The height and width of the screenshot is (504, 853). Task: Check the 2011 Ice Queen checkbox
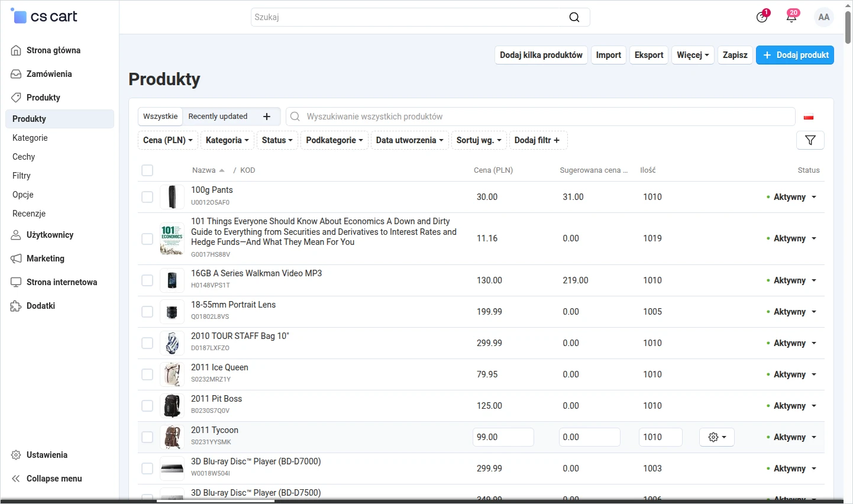(x=147, y=374)
